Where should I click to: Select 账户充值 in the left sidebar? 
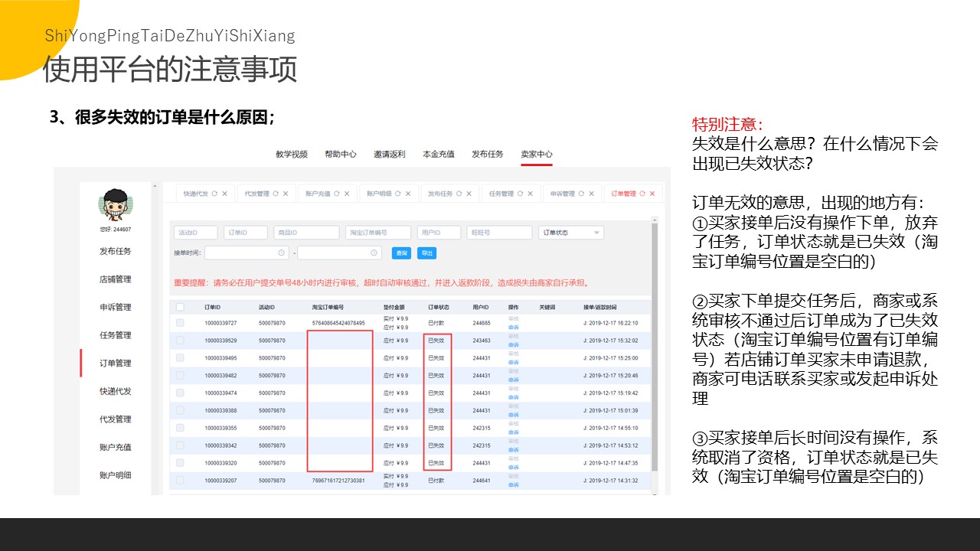click(x=116, y=447)
